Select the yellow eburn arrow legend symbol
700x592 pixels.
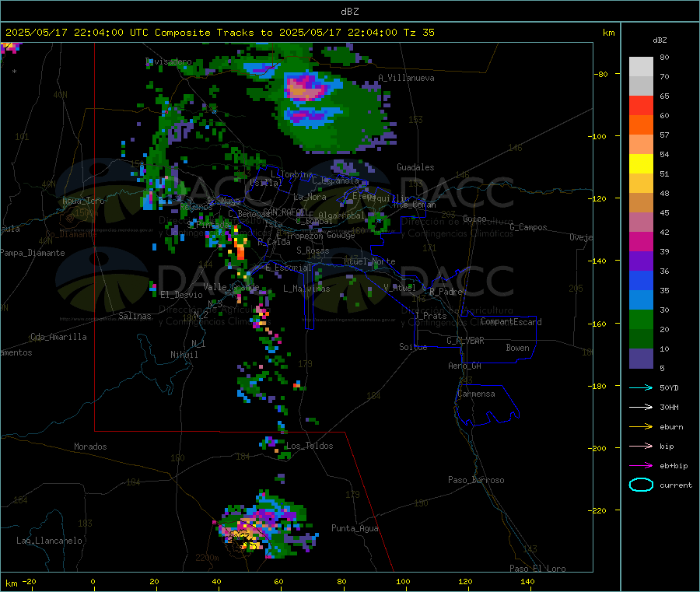(641, 427)
